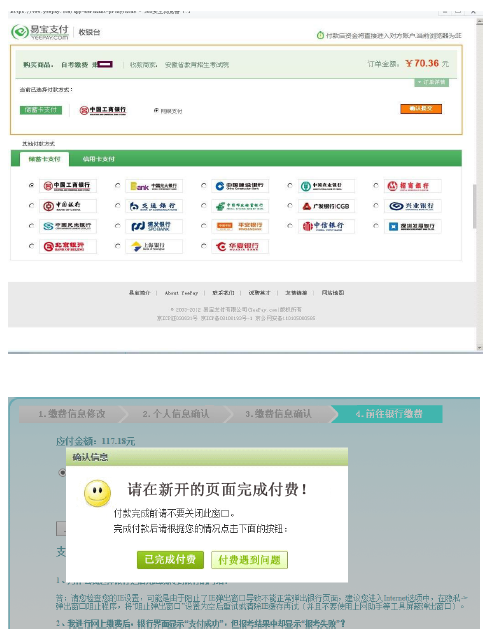
Task: Open the 易宝简介 footer link
Action: point(139,293)
